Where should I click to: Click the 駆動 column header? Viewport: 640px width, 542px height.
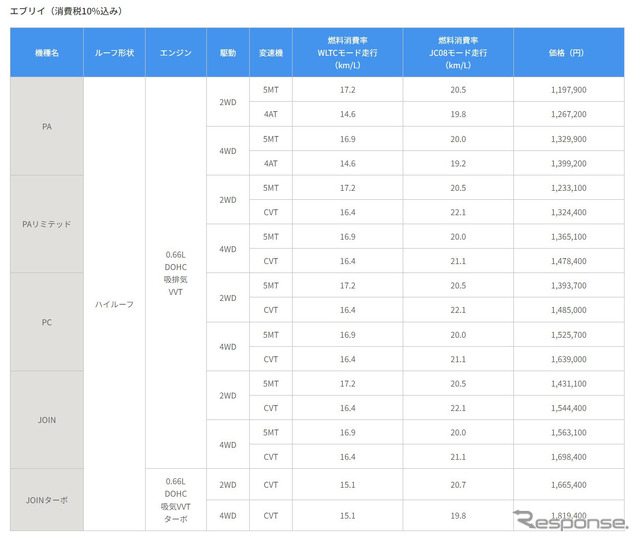click(x=228, y=53)
